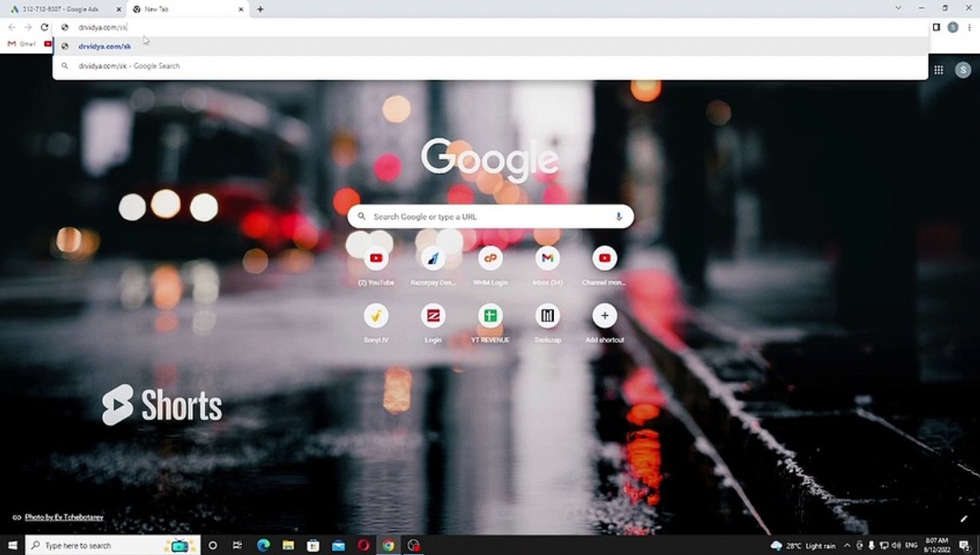Open the Razorpay Dashboard shortcut
The height and width of the screenshot is (555, 980).
[x=433, y=267]
